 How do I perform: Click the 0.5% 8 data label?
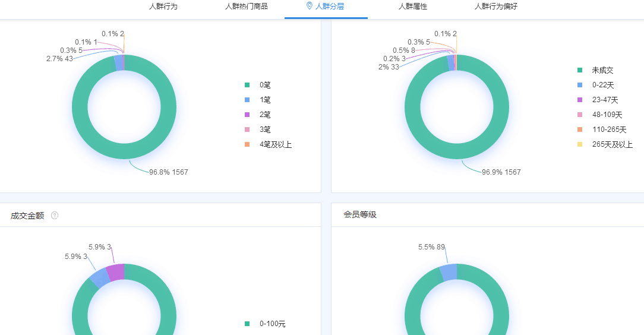(404, 50)
